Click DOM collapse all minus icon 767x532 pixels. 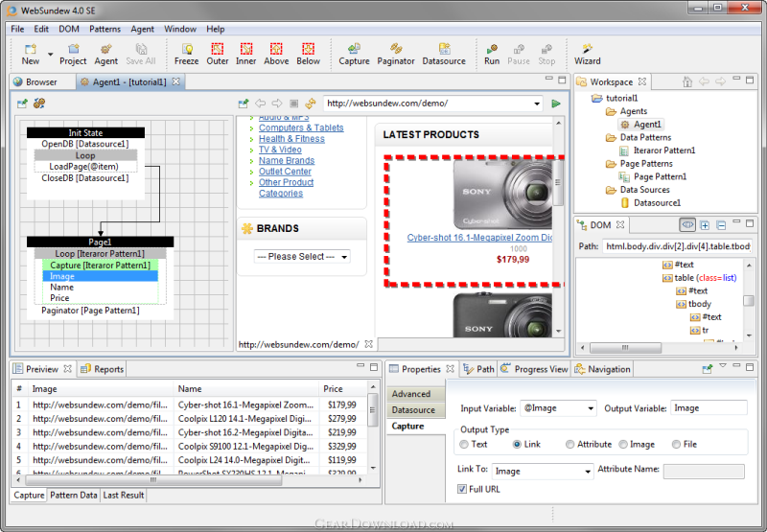tap(721, 225)
